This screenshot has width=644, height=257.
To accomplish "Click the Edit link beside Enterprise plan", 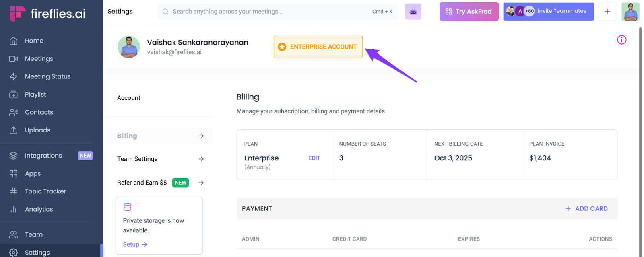I will [x=314, y=158].
